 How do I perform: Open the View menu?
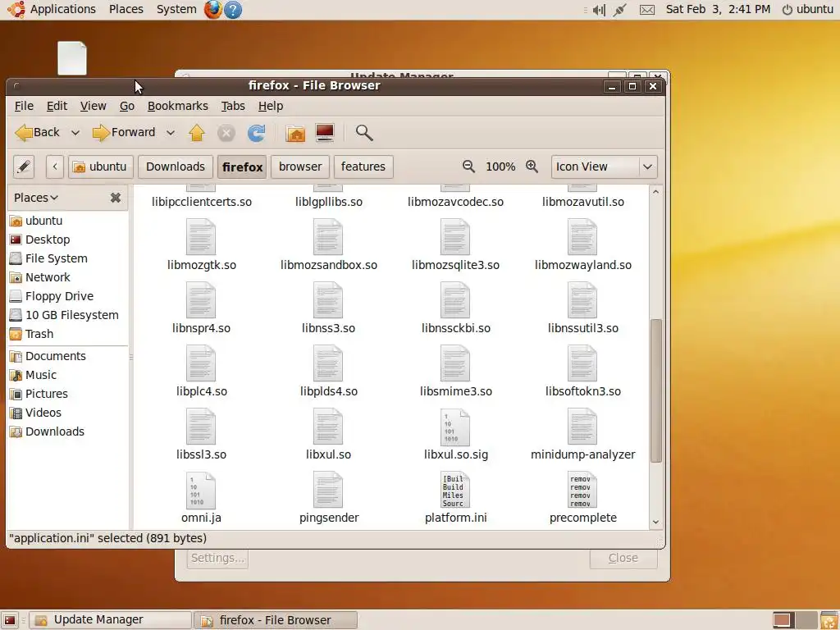pos(94,106)
